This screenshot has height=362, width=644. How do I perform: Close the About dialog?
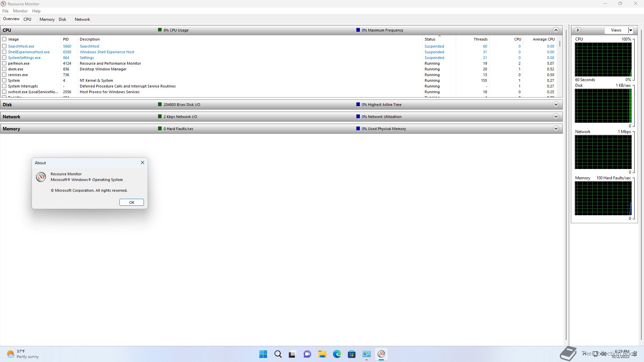[143, 163]
